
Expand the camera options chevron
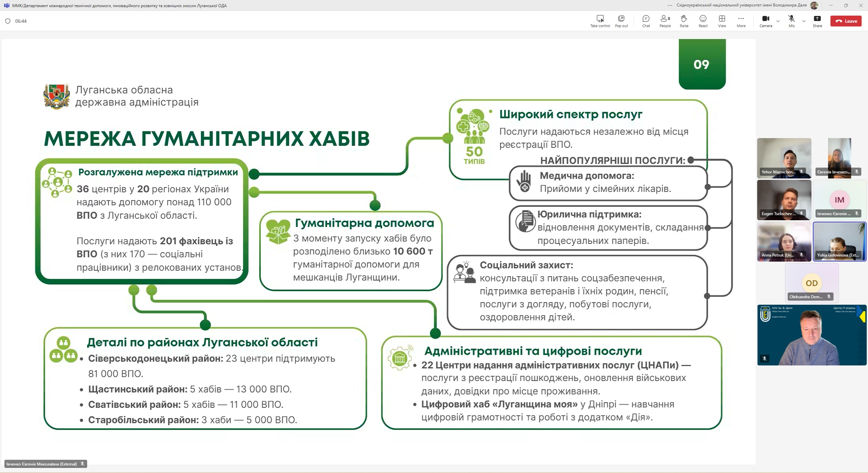[778, 21]
